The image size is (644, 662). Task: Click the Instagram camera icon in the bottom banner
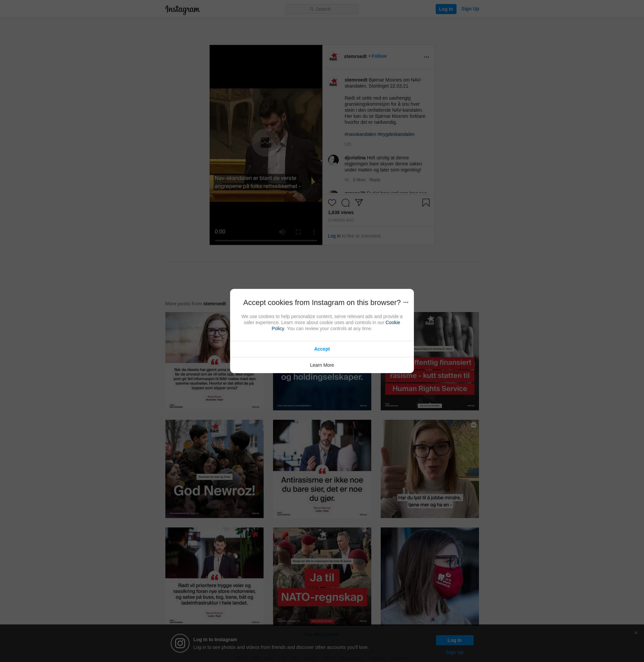(x=180, y=643)
